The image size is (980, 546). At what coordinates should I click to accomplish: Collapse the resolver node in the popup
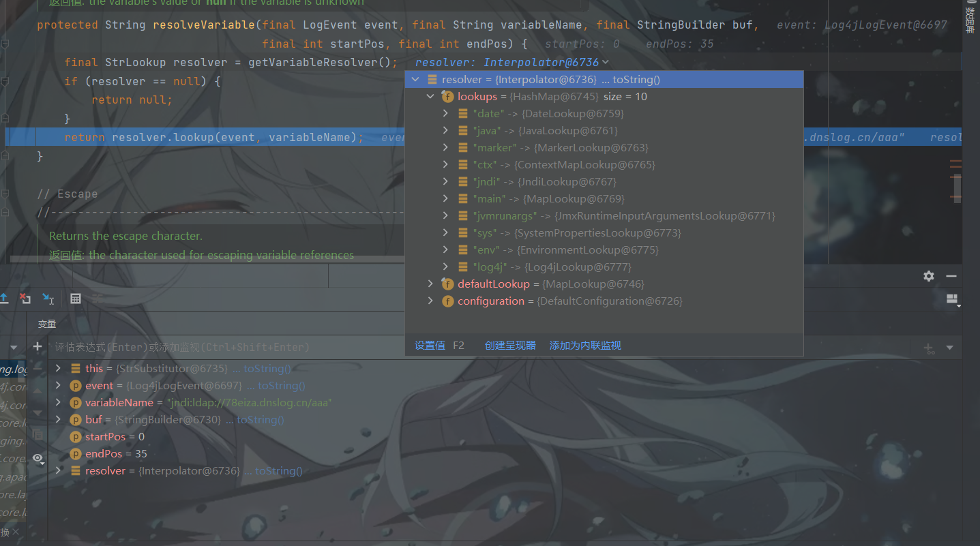[x=415, y=79]
